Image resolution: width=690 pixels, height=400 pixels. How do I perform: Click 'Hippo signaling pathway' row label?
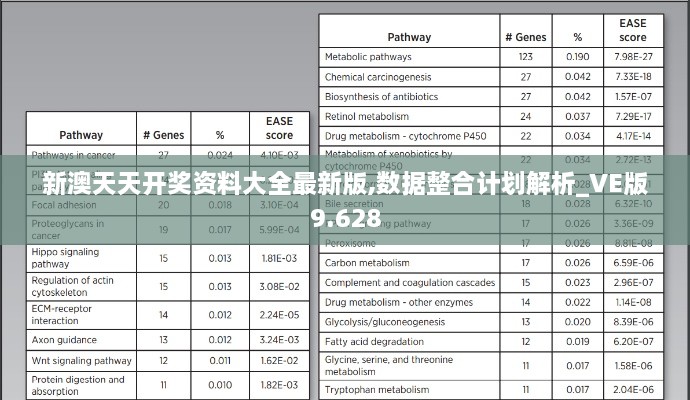coord(65,258)
